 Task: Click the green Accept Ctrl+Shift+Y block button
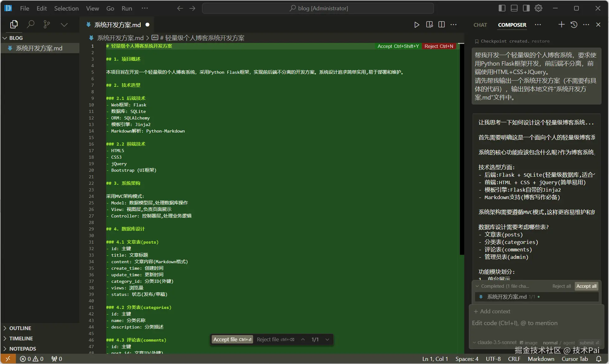(x=398, y=46)
